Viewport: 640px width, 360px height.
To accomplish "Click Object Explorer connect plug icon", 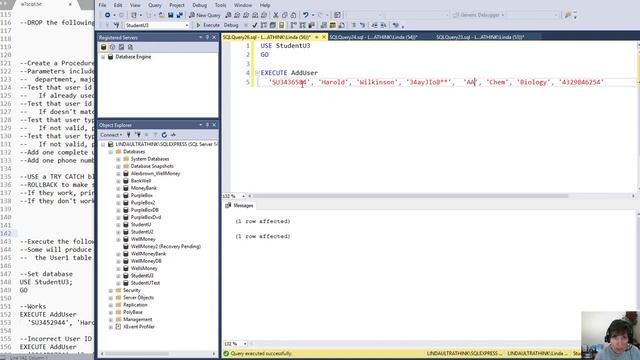I will pos(129,135).
